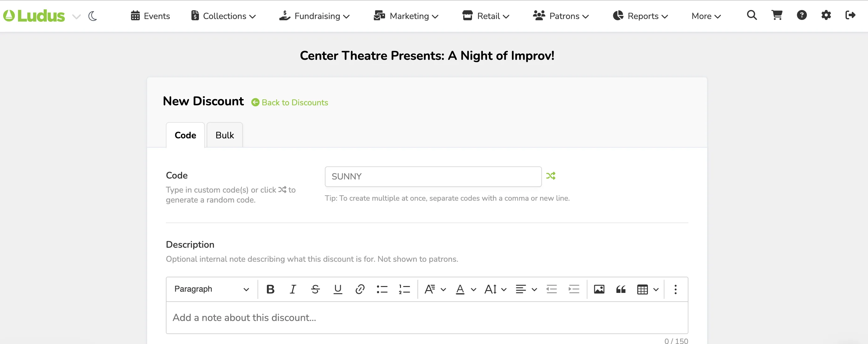
Task: Open the font size dropdown
Action: click(x=495, y=289)
